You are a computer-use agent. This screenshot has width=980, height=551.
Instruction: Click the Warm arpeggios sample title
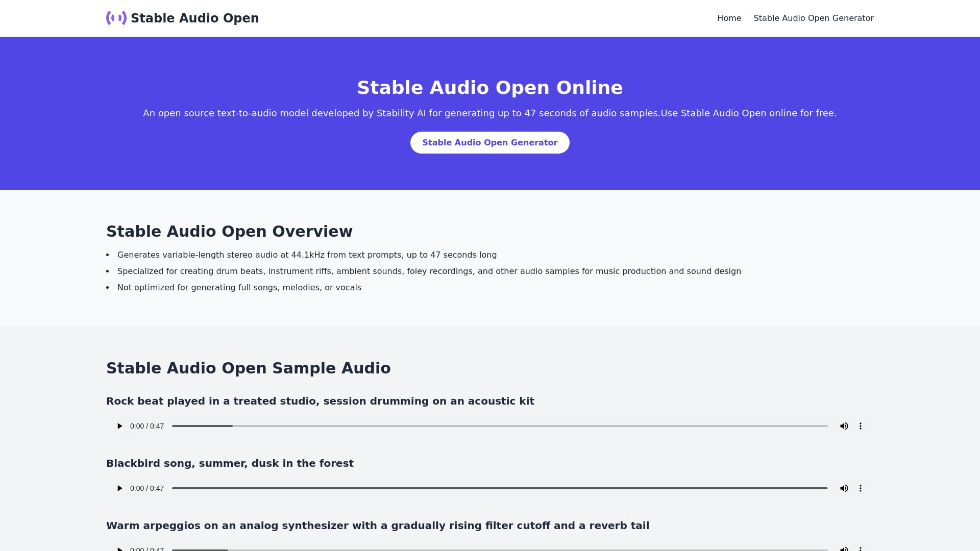[378, 525]
